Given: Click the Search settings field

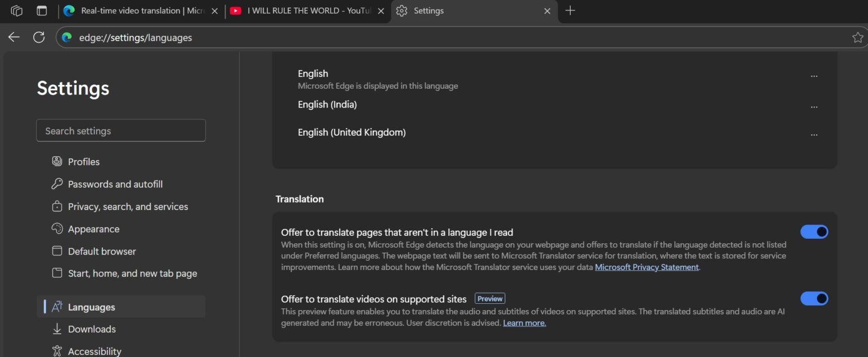Looking at the screenshot, I should [x=121, y=130].
